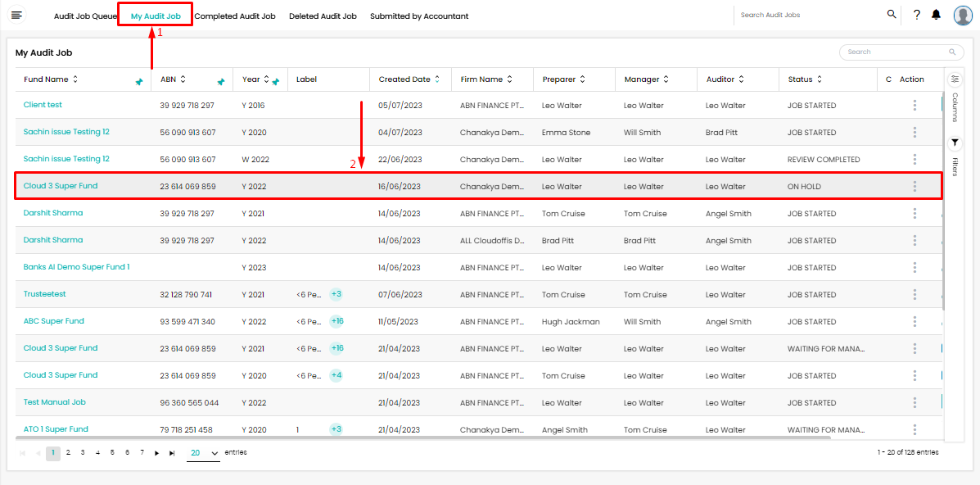Open action menu for Client test row

point(915,105)
